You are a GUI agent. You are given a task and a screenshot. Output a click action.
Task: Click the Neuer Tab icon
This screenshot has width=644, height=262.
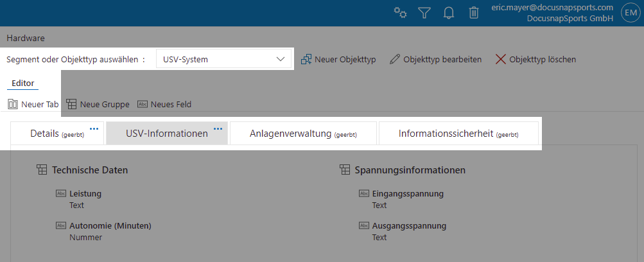(x=13, y=104)
